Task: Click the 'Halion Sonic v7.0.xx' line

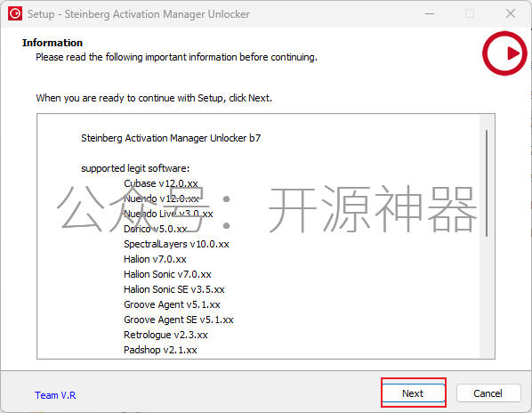Action: (167, 274)
